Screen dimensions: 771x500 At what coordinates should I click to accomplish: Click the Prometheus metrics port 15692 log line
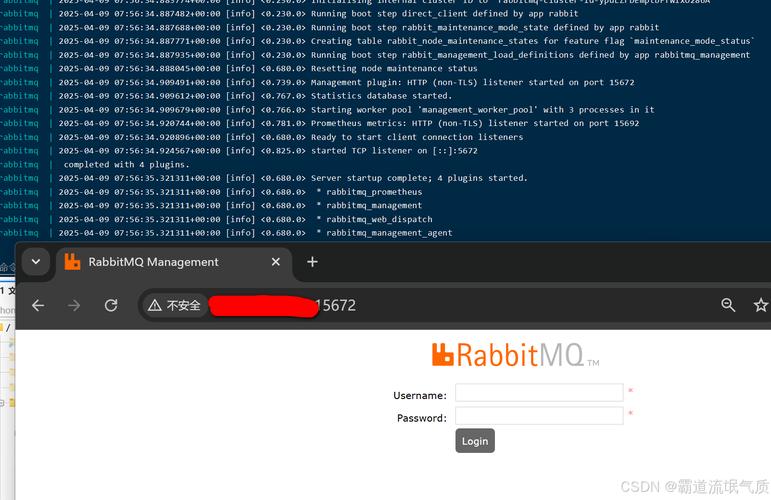coord(475,123)
